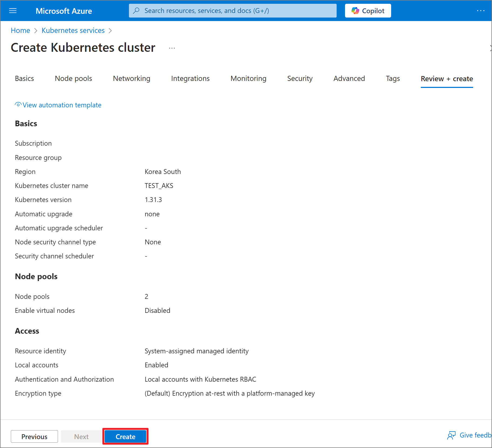The height and width of the screenshot is (448, 492).
Task: Click Local accounts Enabled value
Action: pos(156,365)
